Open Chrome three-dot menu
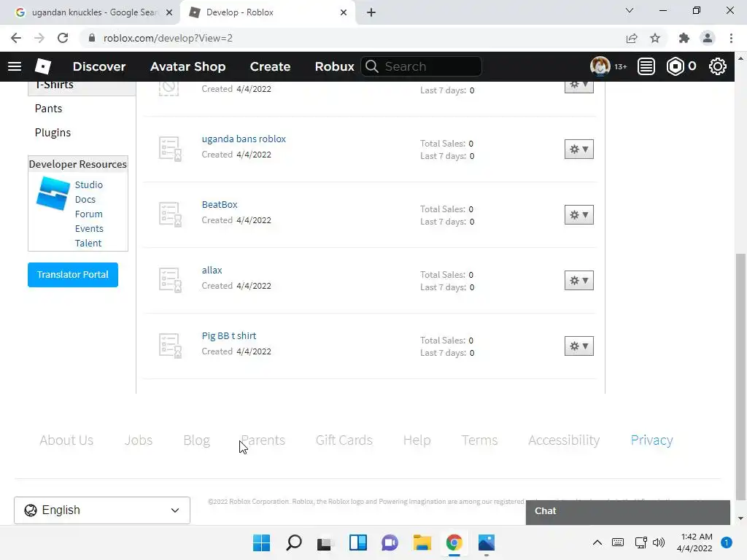 tap(731, 38)
